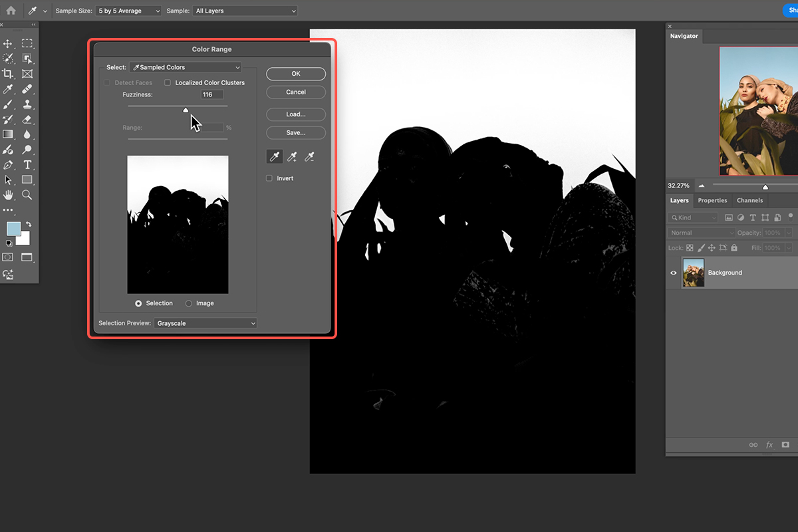Image resolution: width=798 pixels, height=532 pixels.
Task: Open the Select dropdown showing Sampled Colors
Action: [x=186, y=66]
